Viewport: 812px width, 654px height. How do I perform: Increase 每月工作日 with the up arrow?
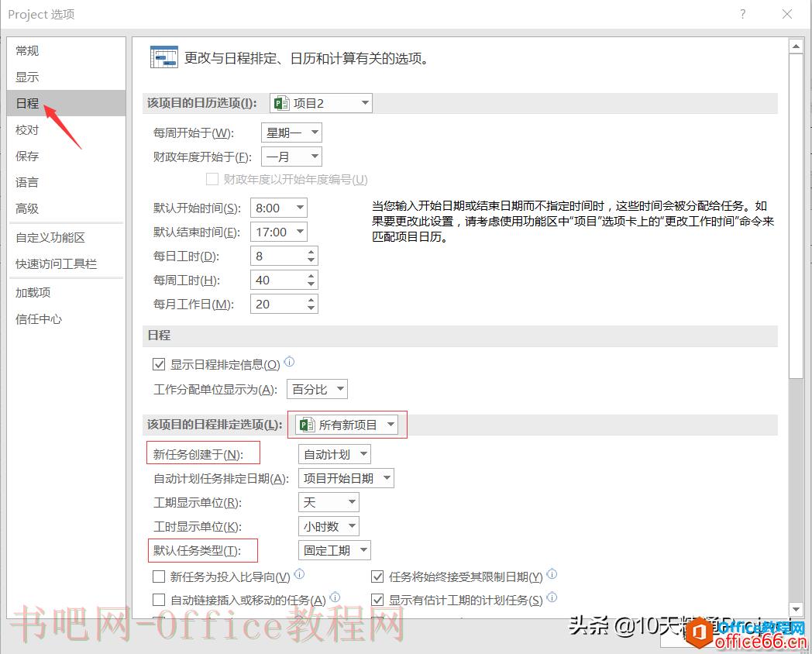[311, 301]
